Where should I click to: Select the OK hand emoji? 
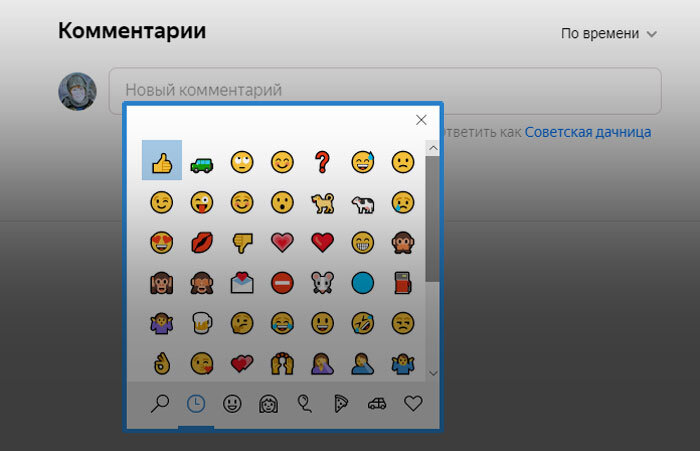[x=162, y=363]
